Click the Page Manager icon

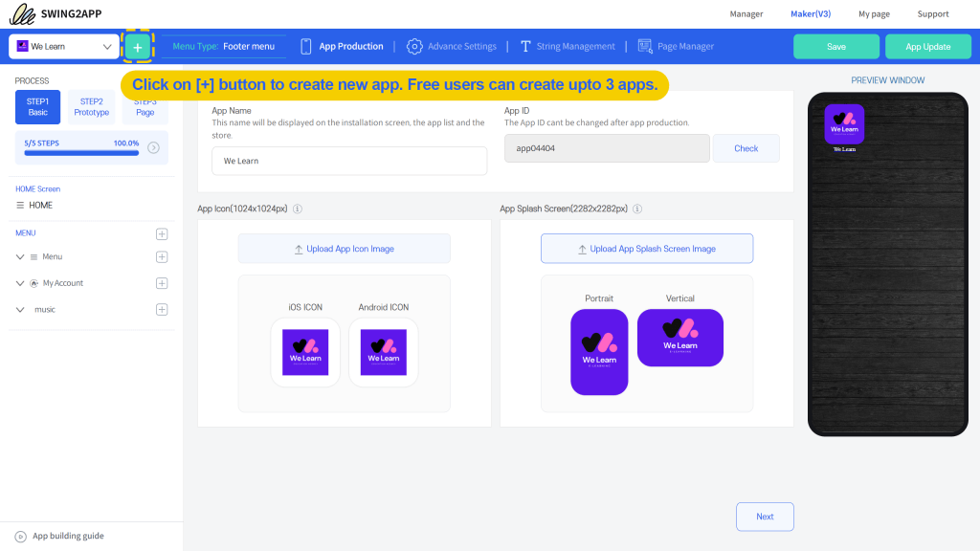pyautogui.click(x=645, y=46)
